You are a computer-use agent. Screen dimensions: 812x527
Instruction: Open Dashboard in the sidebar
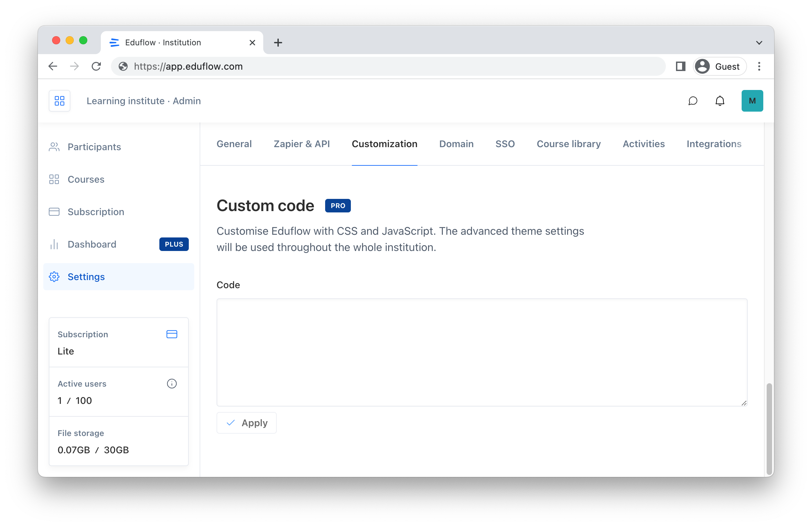(119, 244)
